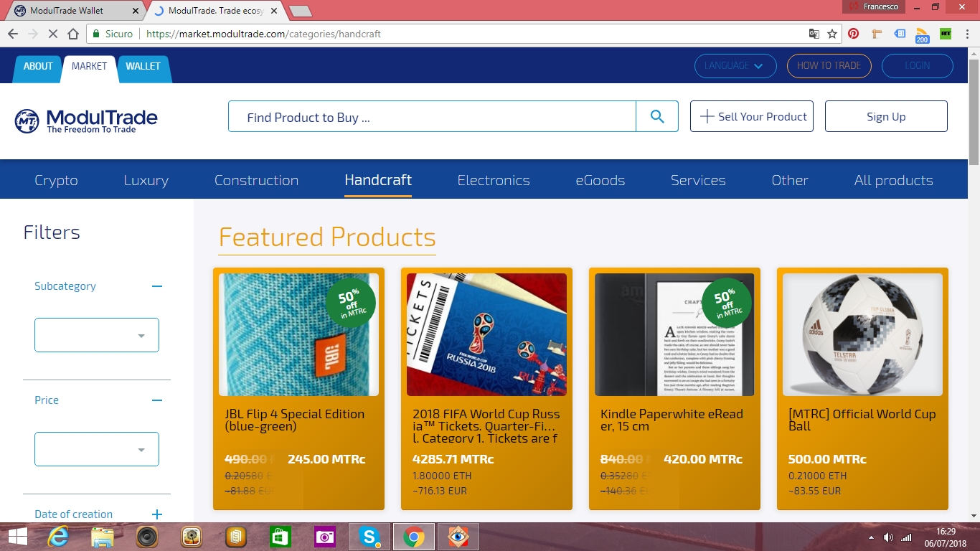Click the World Cup tickets product image
The width and height of the screenshot is (980, 551).
(x=486, y=334)
